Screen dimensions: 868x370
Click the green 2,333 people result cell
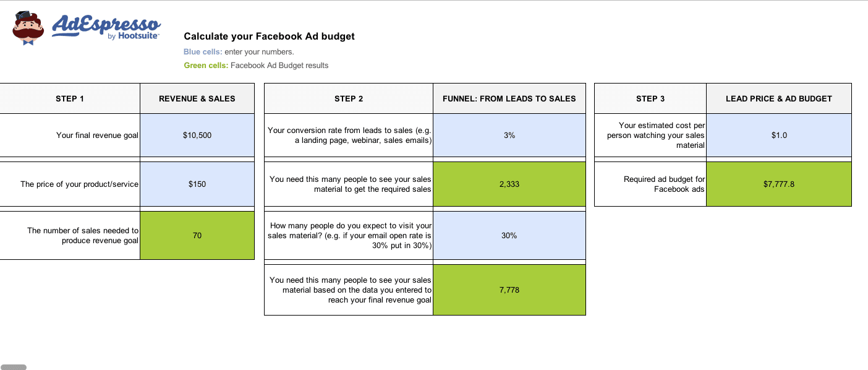(x=509, y=184)
